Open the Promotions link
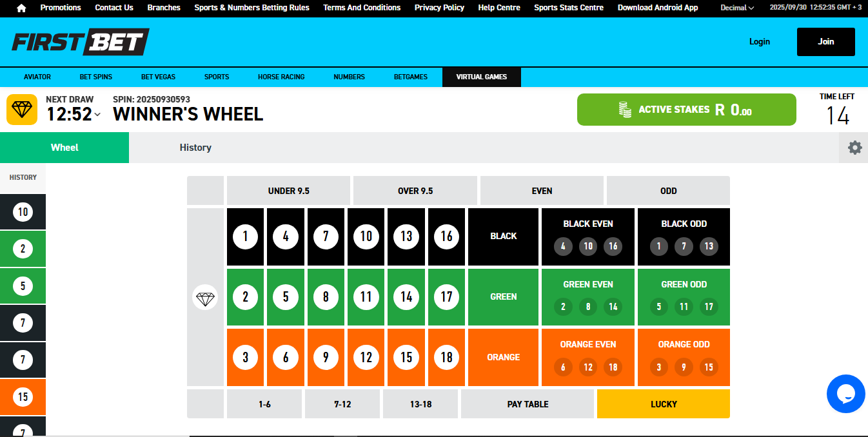868x437 pixels. click(61, 8)
